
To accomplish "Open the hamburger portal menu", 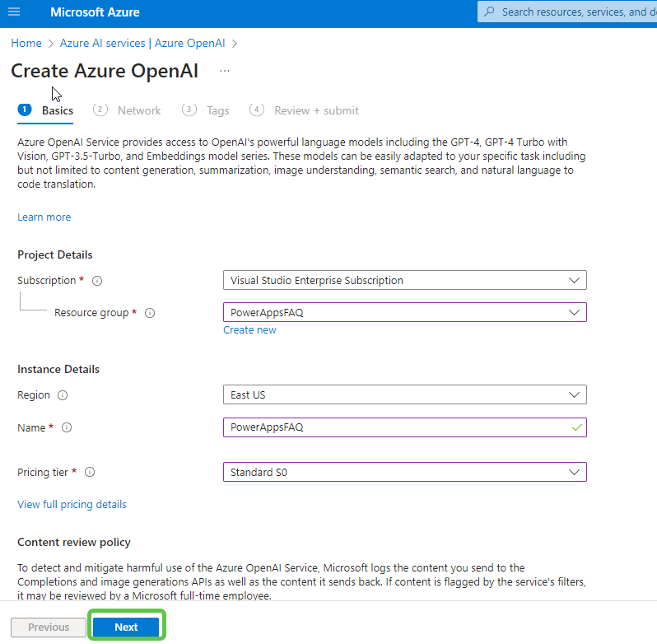I will pyautogui.click(x=14, y=12).
